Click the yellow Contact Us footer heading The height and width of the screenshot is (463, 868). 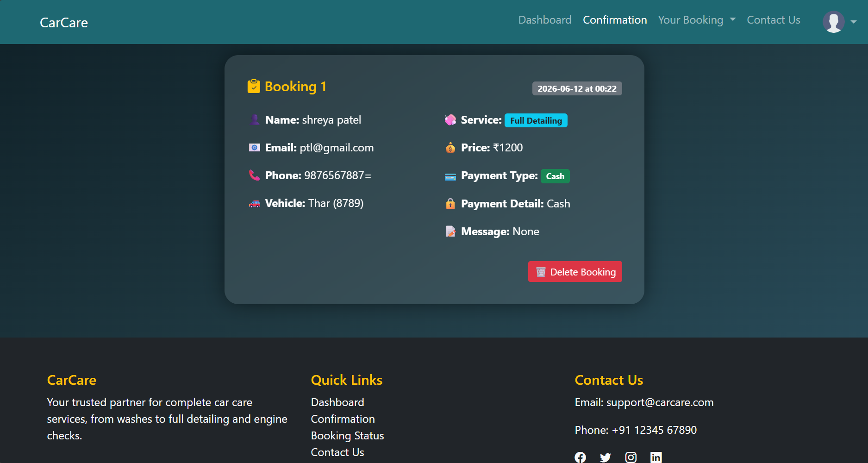[x=609, y=380]
